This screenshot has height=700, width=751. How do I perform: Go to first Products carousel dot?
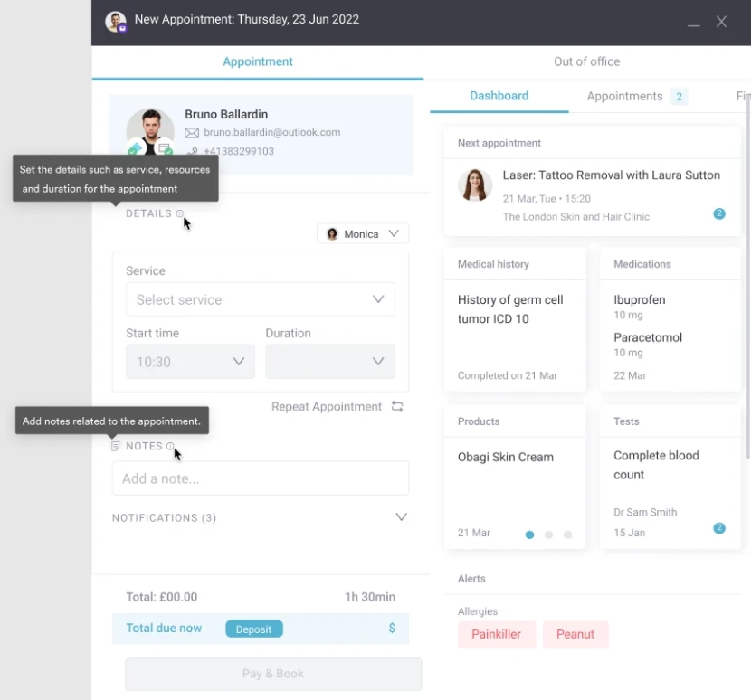(529, 534)
